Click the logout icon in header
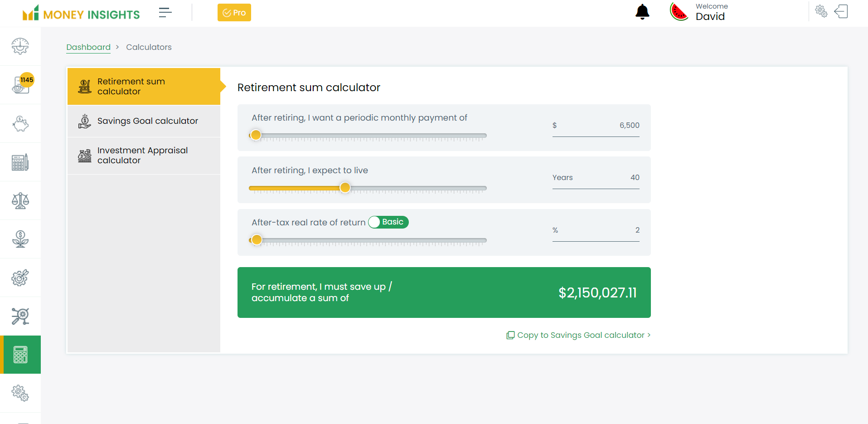Screen dimensions: 868x424 [841, 11]
